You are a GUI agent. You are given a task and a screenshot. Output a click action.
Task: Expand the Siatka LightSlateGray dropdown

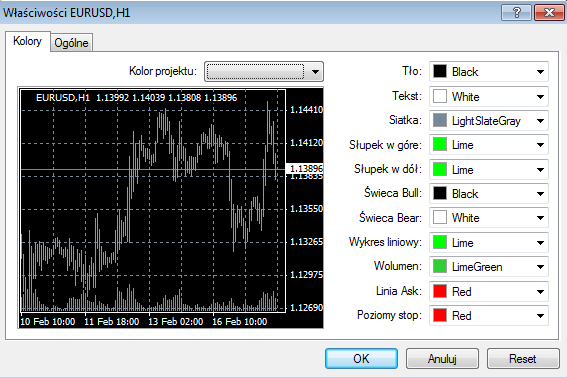489,120
